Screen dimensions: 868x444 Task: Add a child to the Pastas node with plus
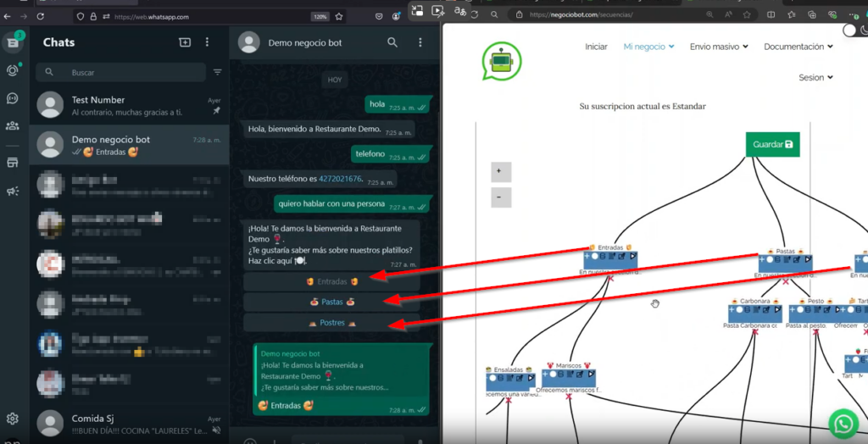click(763, 259)
